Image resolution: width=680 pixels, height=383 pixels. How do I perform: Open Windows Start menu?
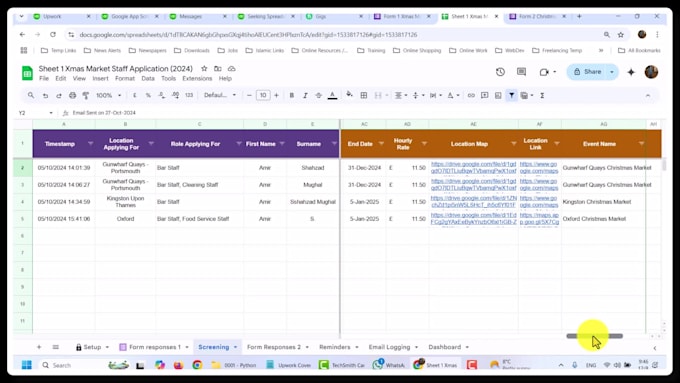(26, 365)
